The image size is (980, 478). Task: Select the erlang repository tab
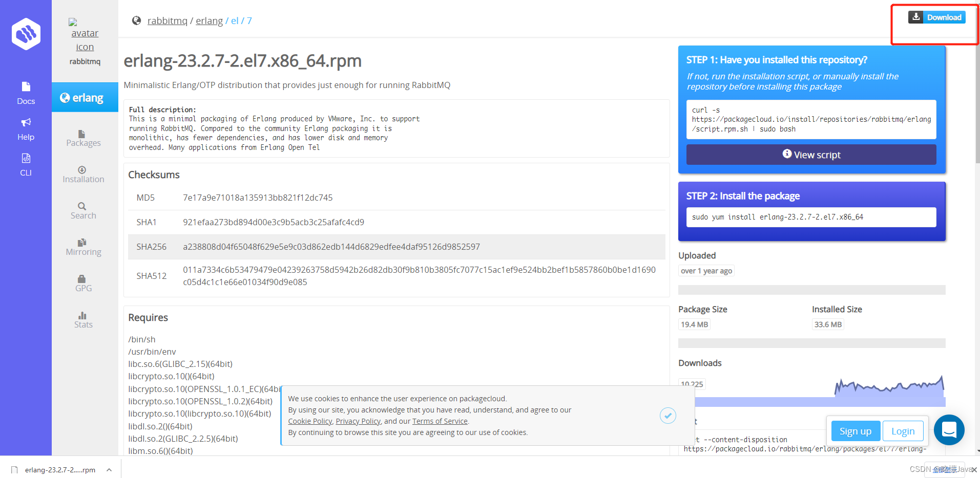click(x=85, y=97)
